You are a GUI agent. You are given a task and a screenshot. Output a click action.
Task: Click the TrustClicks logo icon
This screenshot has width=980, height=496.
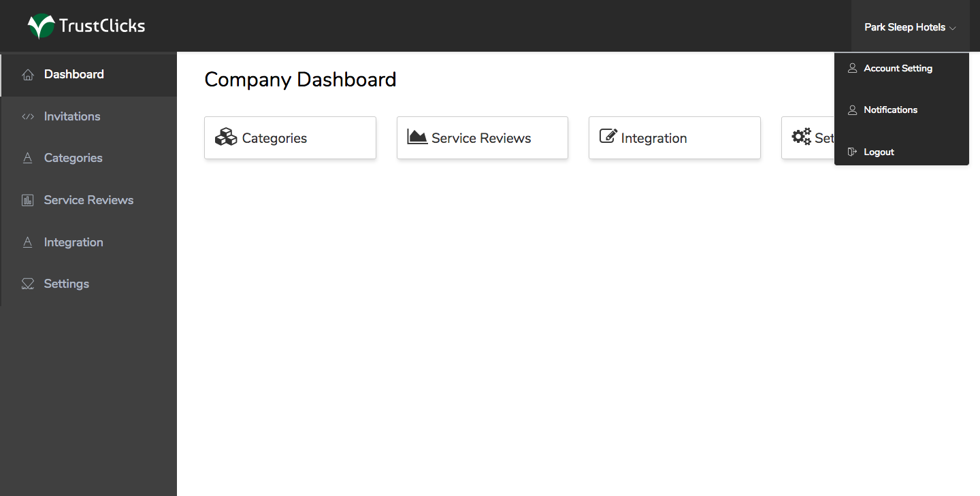point(41,27)
